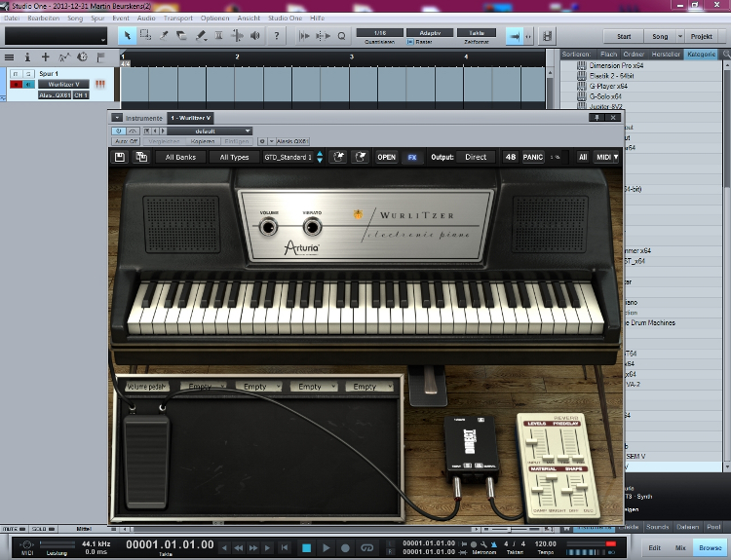Select the Bend tool
This screenshot has width=731, height=560.
(x=237, y=35)
